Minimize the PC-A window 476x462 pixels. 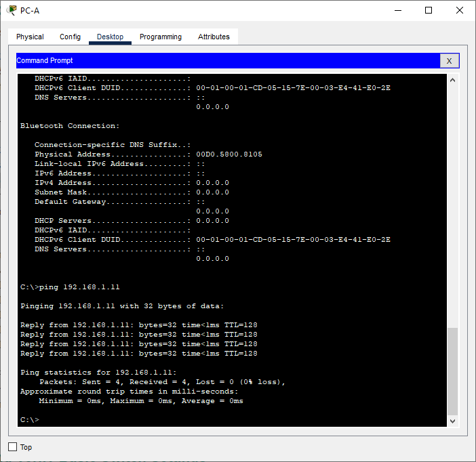pyautogui.click(x=398, y=10)
